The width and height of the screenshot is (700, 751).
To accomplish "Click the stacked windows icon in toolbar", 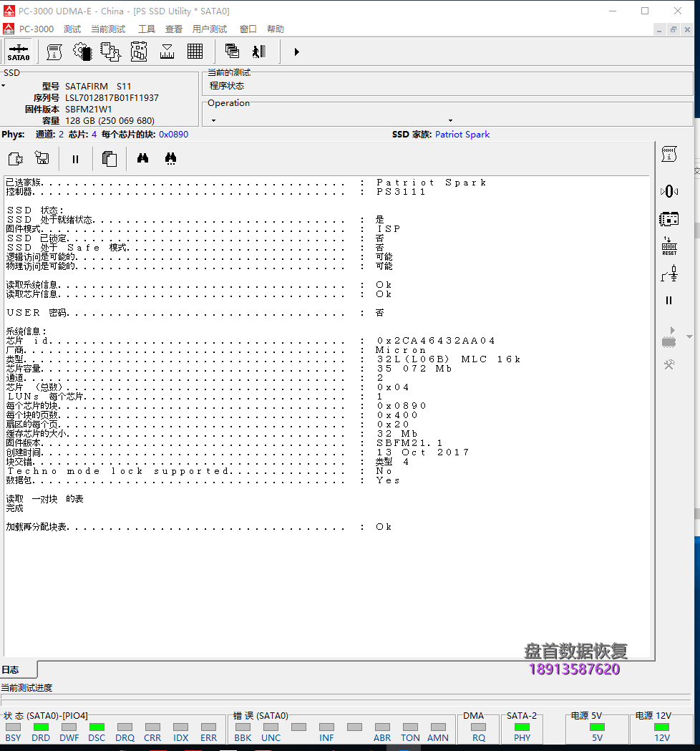I will (x=232, y=52).
